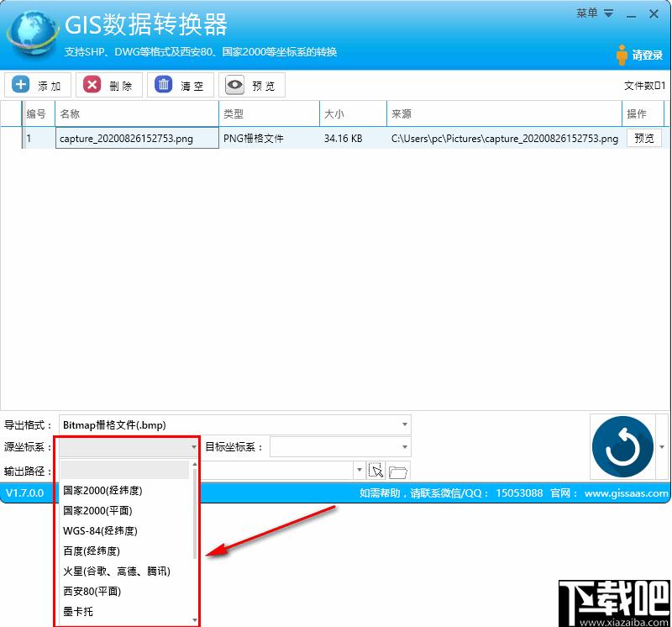
Task: Click the GIS globe logo icon
Action: [33, 34]
